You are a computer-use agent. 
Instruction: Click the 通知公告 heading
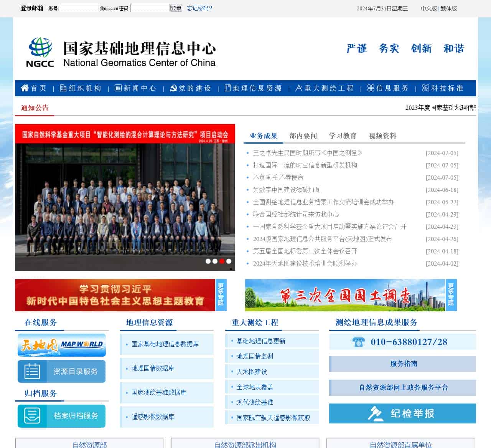click(x=35, y=108)
